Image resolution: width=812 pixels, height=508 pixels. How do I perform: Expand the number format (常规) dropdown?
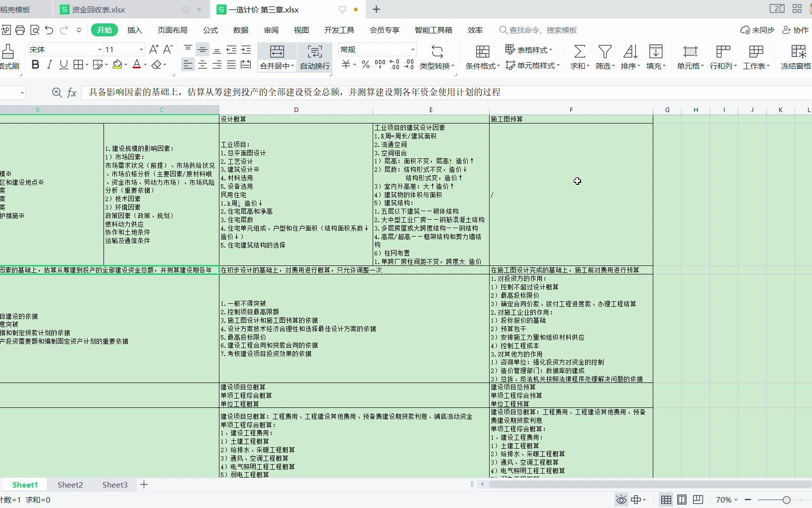[x=412, y=49]
